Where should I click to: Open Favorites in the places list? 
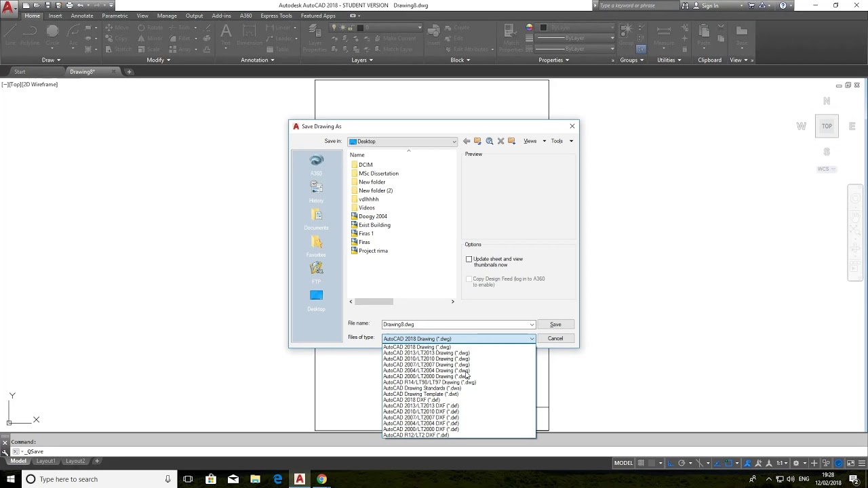click(x=316, y=246)
